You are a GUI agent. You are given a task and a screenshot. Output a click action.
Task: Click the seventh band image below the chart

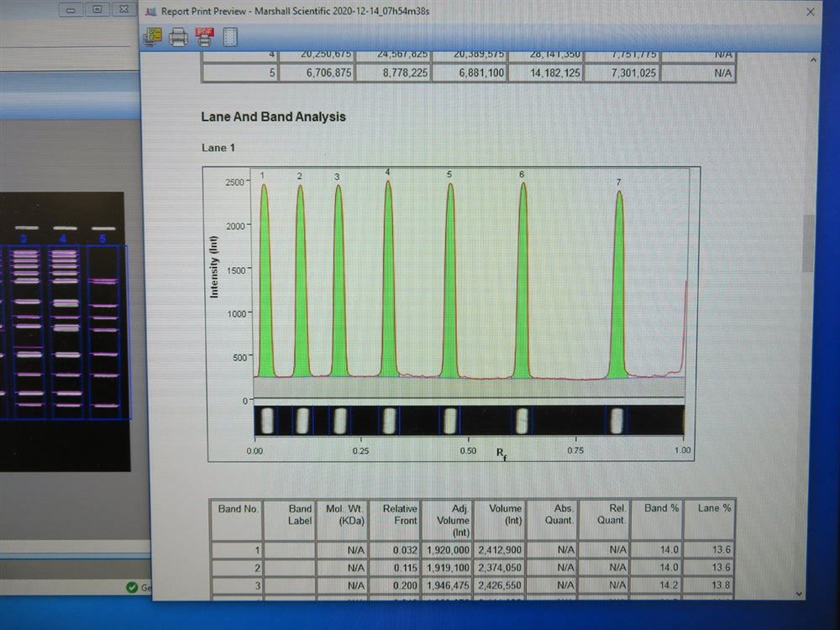click(617, 421)
